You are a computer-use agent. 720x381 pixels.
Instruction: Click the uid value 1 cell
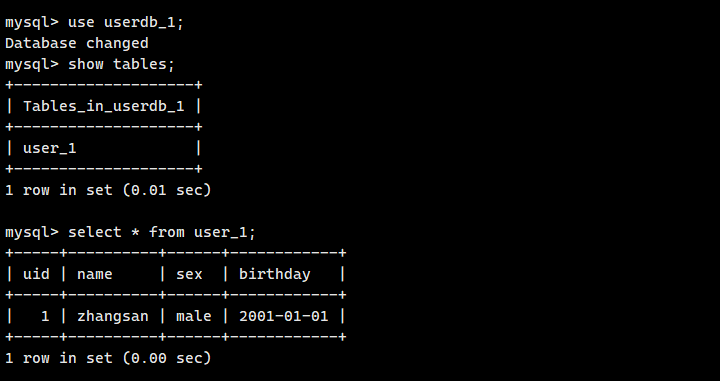45,316
